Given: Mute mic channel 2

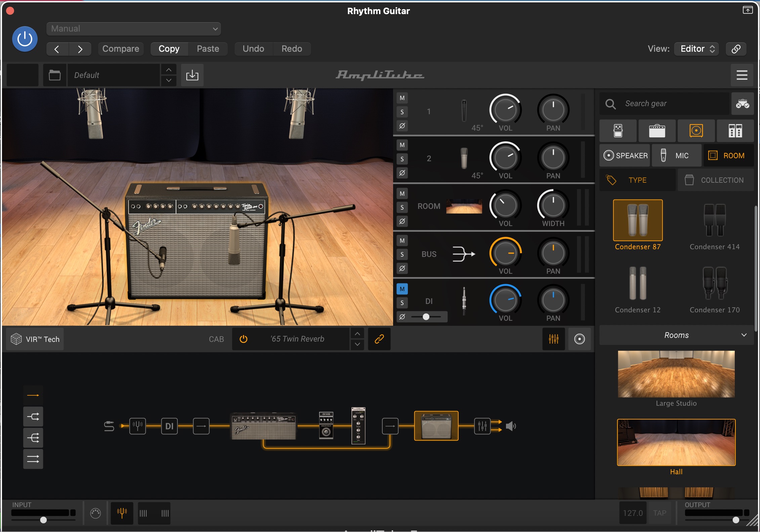Looking at the screenshot, I should pyautogui.click(x=402, y=145).
